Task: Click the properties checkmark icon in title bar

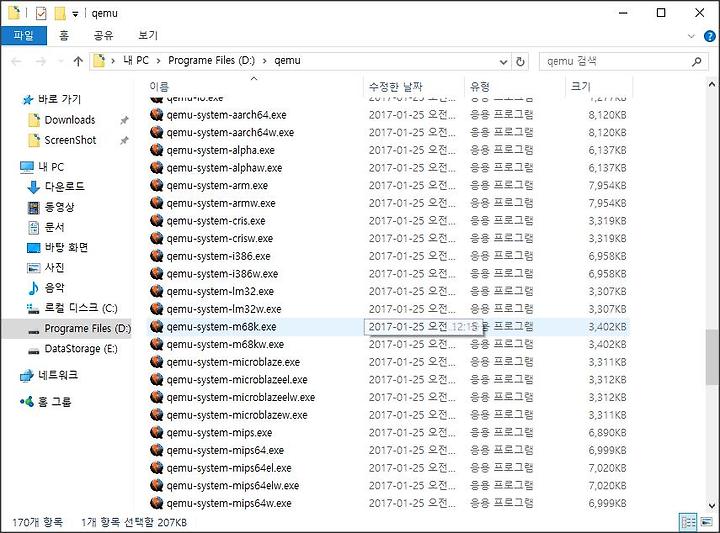Action: (x=41, y=13)
